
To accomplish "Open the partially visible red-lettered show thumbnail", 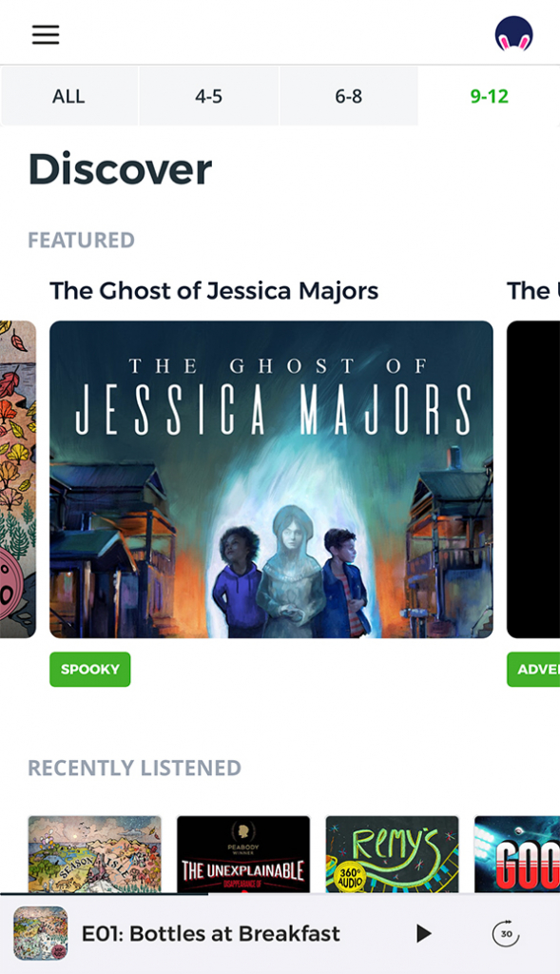I will (517, 854).
